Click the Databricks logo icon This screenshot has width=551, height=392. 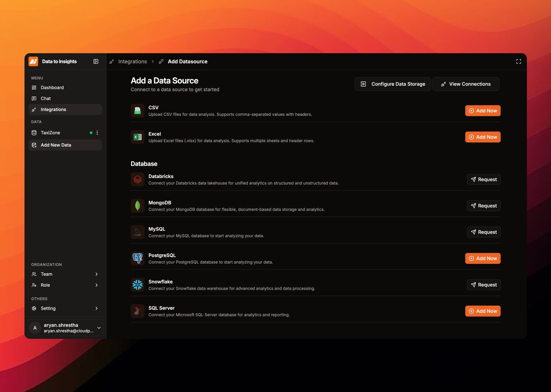click(x=138, y=179)
